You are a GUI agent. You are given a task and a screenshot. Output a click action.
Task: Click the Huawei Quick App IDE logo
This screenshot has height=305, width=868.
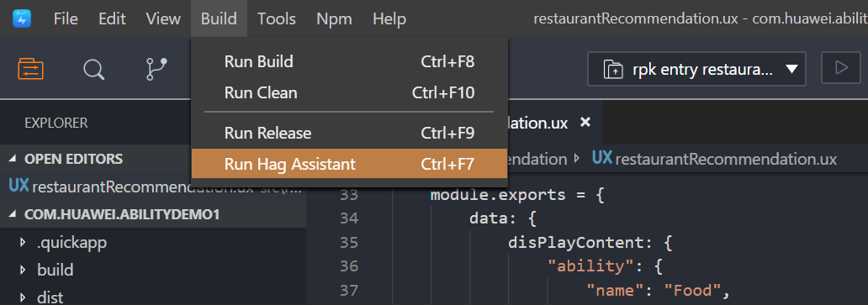pos(22,18)
